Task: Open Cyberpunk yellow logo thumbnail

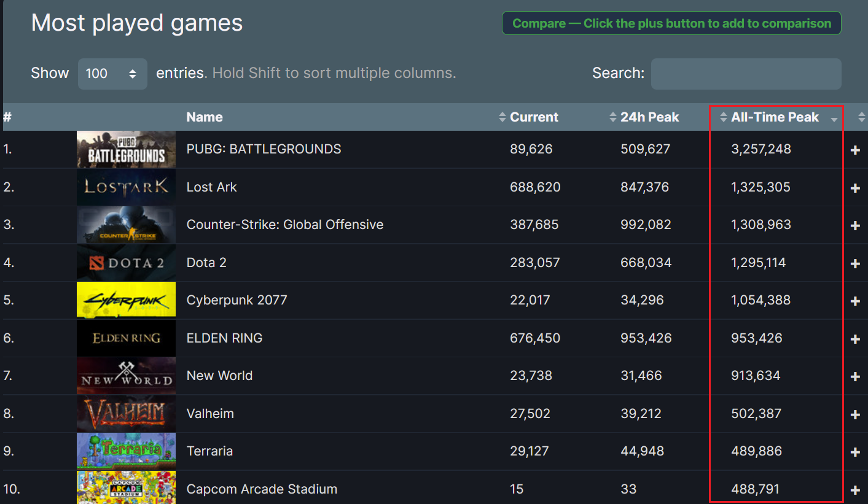Action: (126, 300)
